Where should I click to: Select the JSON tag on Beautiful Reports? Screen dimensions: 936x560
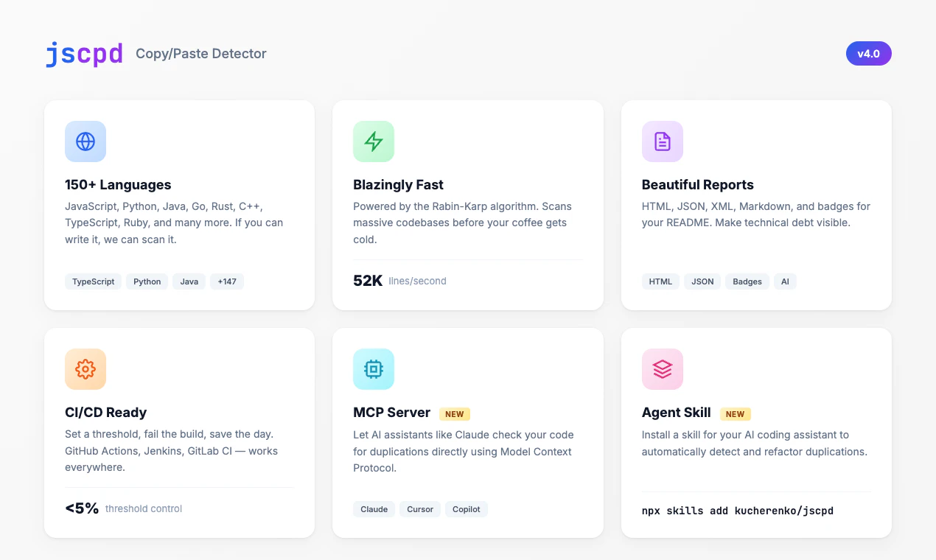(x=702, y=281)
